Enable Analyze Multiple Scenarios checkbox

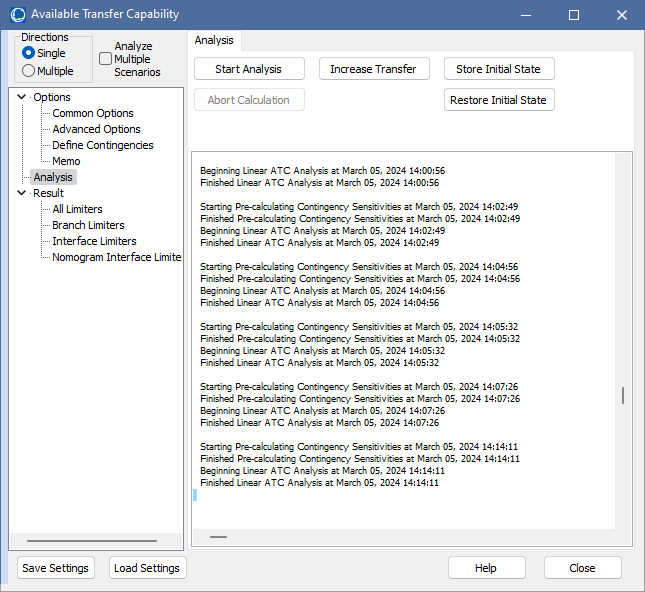106,59
